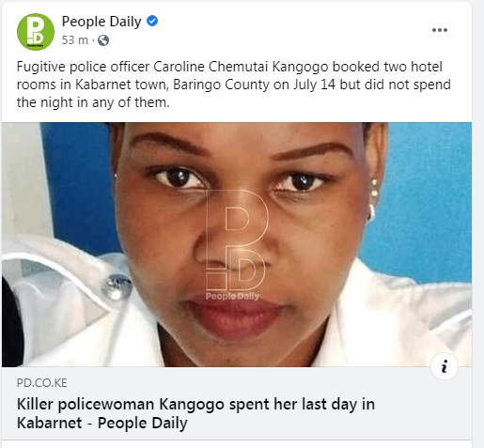Click the 'People Daily' watermark text on photo
484x448 pixels.
coord(232,296)
